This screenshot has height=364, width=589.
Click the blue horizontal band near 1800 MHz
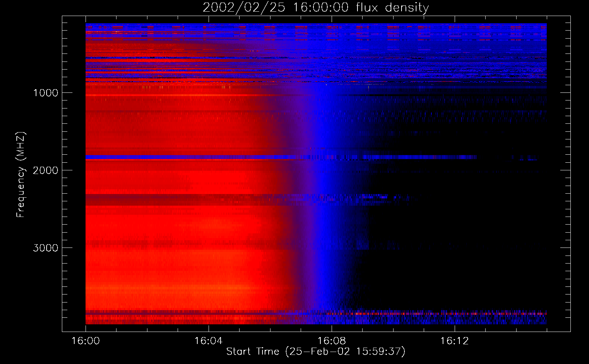coord(281,157)
